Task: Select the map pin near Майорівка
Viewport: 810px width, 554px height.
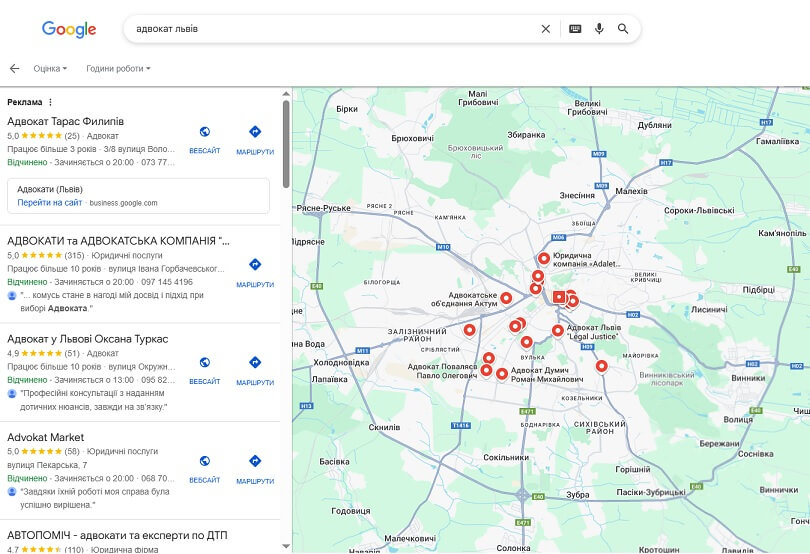Action: pyautogui.click(x=601, y=366)
